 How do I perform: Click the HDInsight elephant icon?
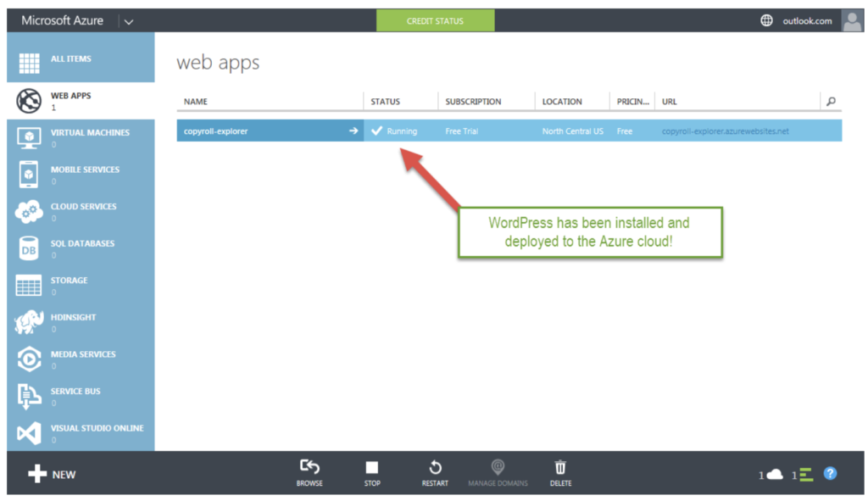tap(29, 322)
